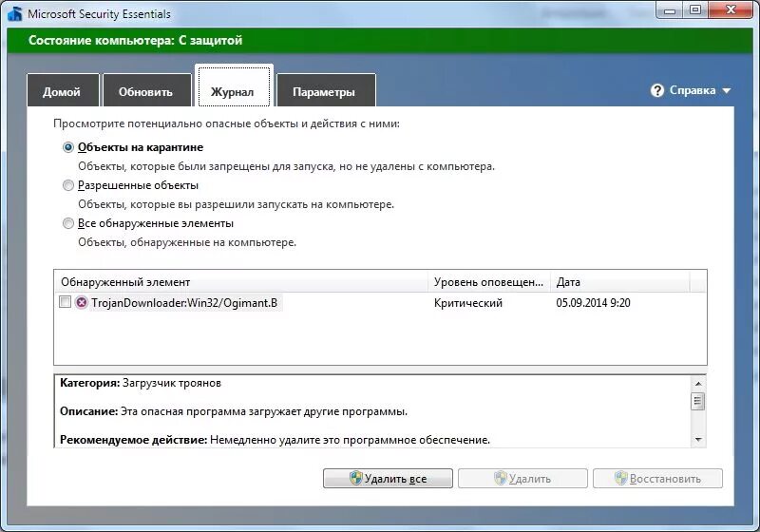This screenshot has width=760, height=532.
Task: Select the Все обнаруженные элементы radio button
Action: [68, 223]
